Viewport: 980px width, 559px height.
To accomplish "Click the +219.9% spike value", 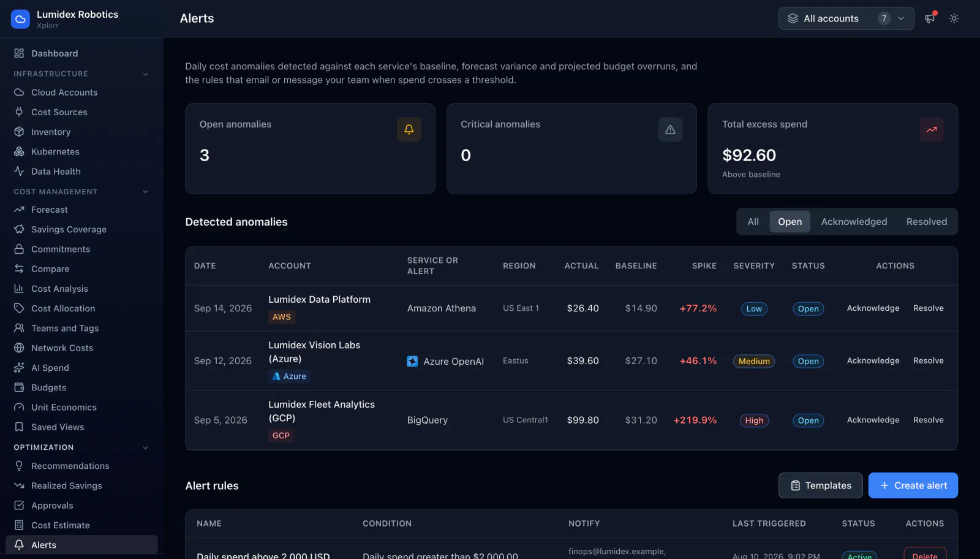I will coord(695,420).
